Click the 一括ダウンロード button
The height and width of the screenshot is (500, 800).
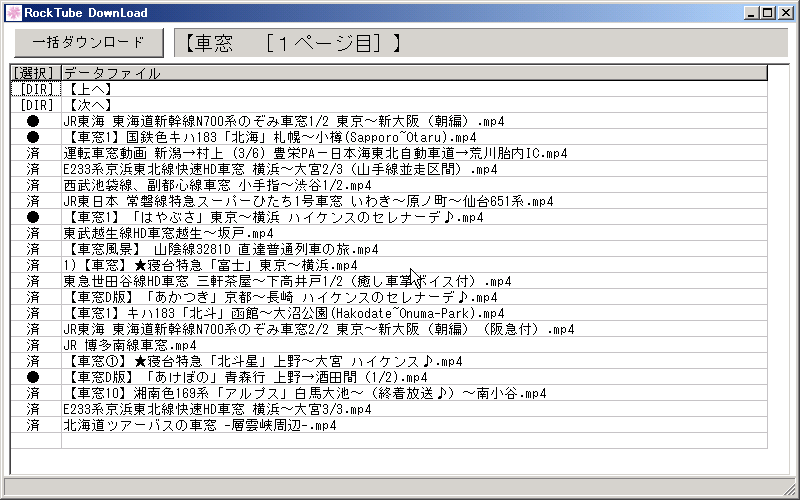(89, 42)
